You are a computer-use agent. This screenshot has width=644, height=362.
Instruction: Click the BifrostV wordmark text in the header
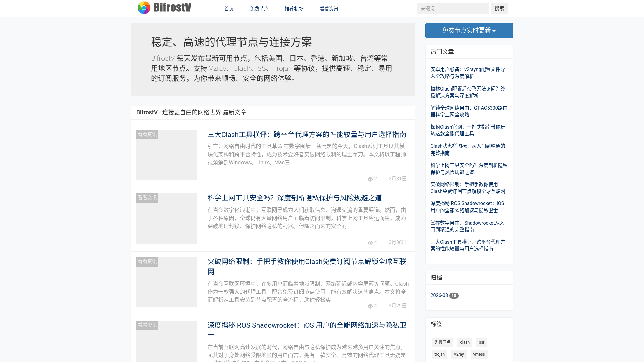[x=172, y=7]
